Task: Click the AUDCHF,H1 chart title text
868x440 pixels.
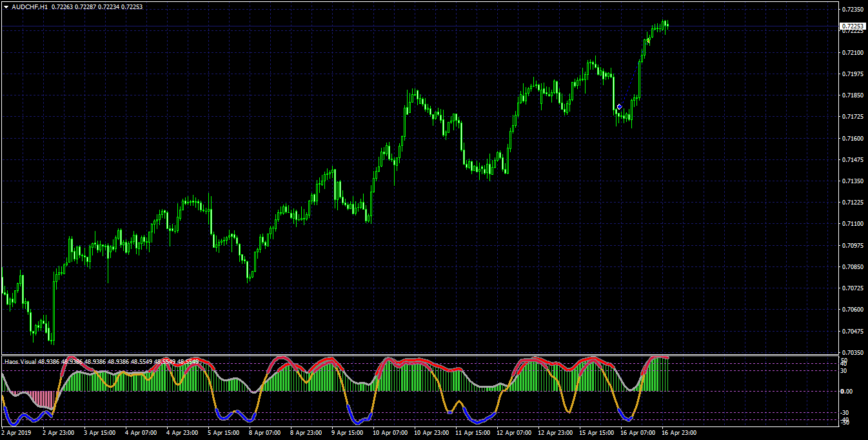Action: point(30,6)
